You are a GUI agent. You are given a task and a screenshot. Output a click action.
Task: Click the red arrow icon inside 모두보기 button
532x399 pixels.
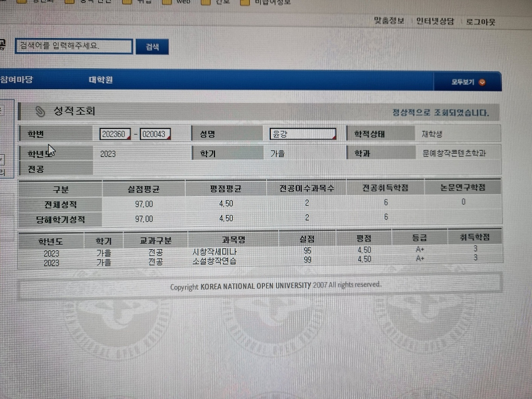pos(482,82)
